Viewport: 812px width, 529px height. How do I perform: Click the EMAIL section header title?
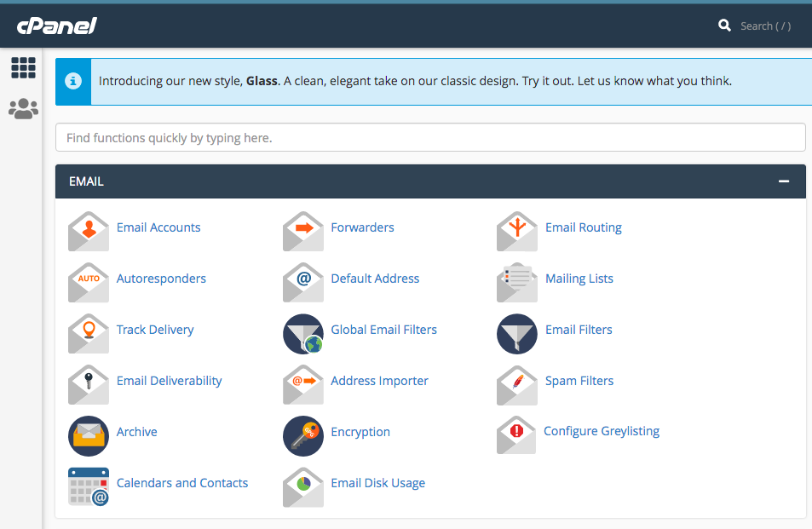click(x=86, y=181)
